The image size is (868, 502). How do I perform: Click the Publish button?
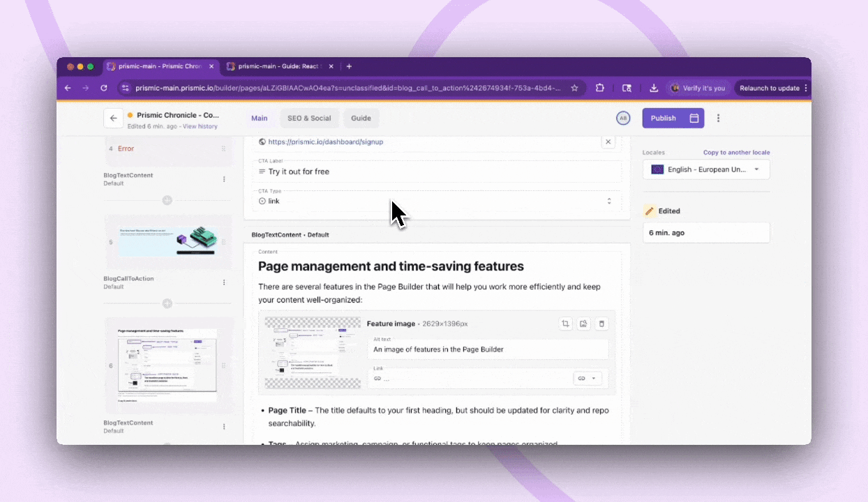pos(663,119)
